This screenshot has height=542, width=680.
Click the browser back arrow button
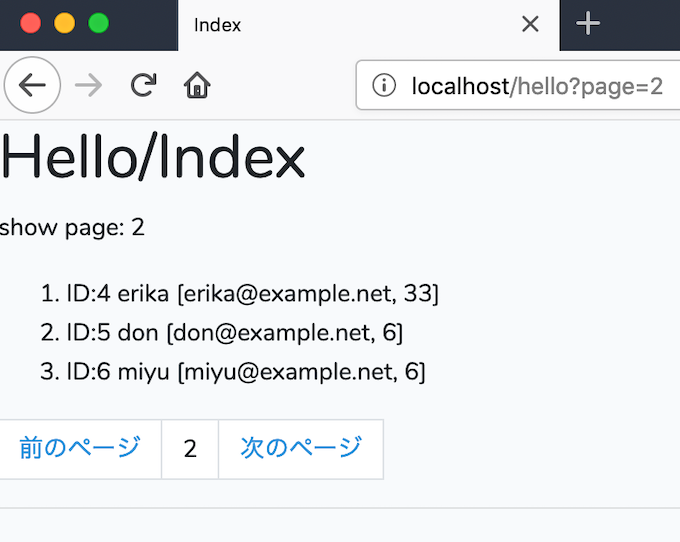[x=32, y=85]
